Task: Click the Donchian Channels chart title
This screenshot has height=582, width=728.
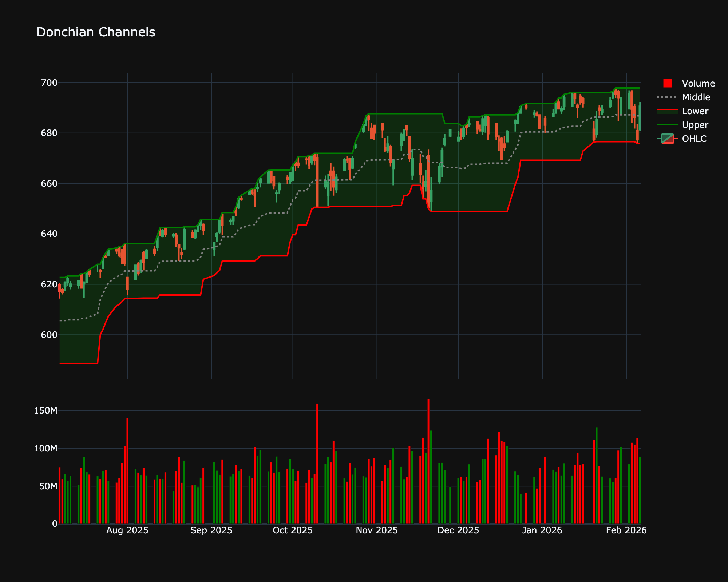Action: tap(96, 32)
